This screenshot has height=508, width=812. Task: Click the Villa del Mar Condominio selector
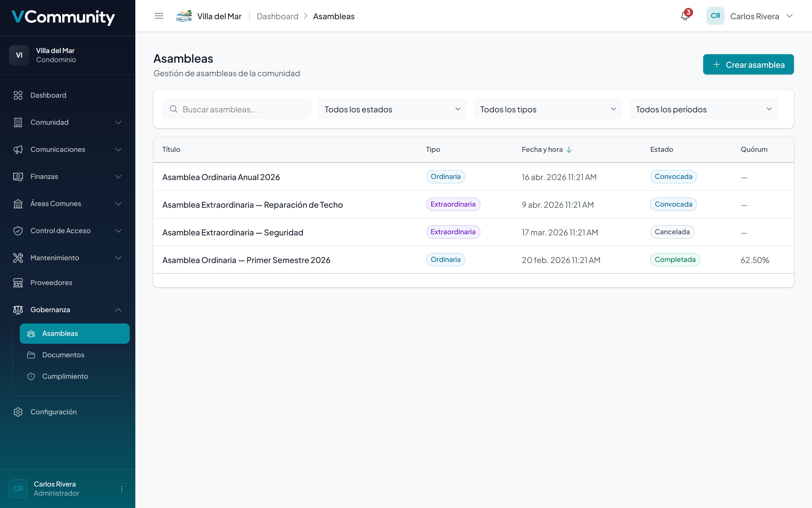[67, 55]
